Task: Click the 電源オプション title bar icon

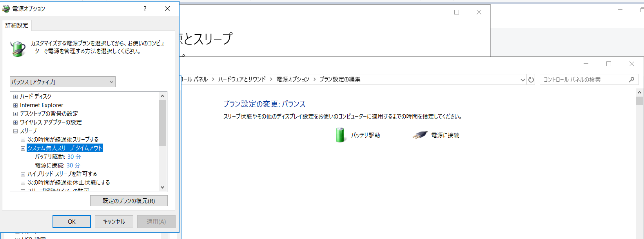Action: [6, 9]
